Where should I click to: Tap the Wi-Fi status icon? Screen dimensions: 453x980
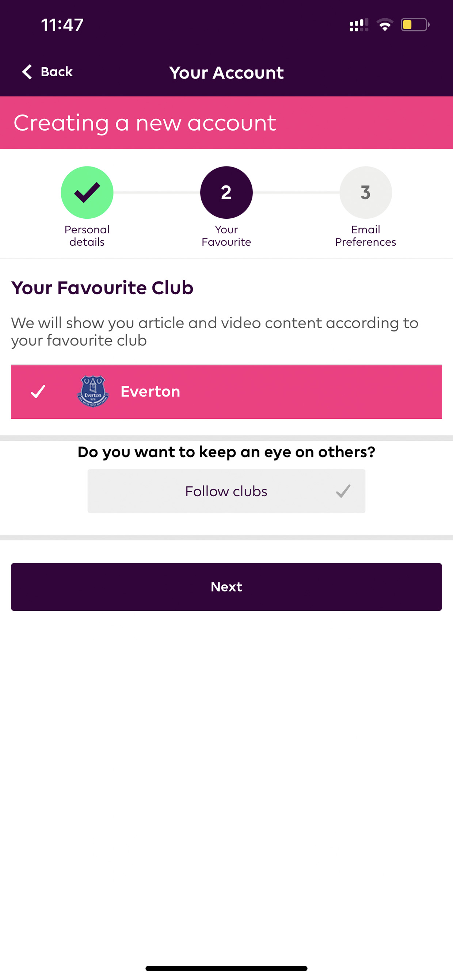(385, 25)
